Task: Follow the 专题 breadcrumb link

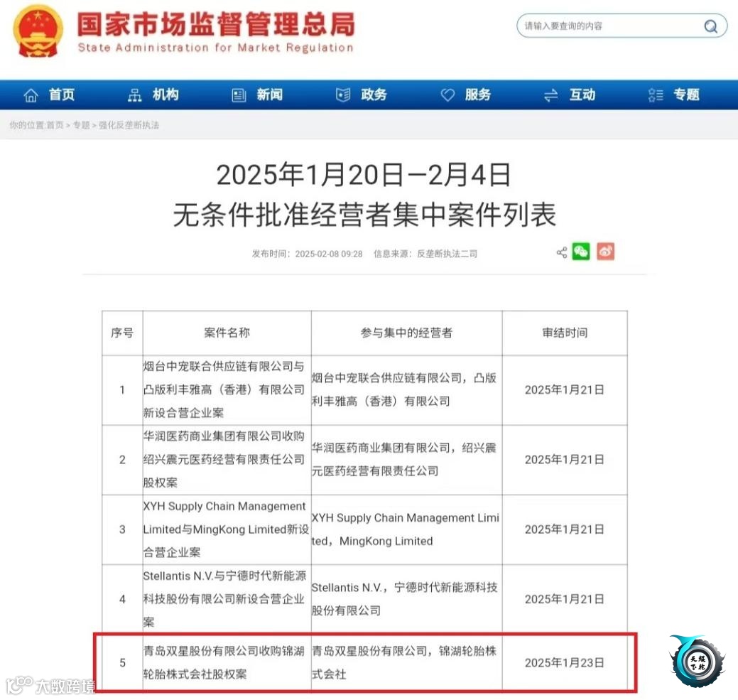Action: coord(81,125)
